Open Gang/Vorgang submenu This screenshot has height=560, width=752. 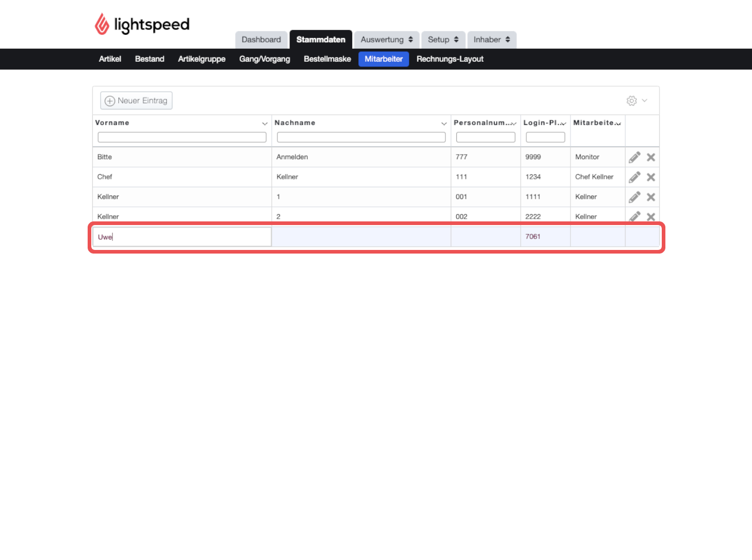(x=264, y=59)
